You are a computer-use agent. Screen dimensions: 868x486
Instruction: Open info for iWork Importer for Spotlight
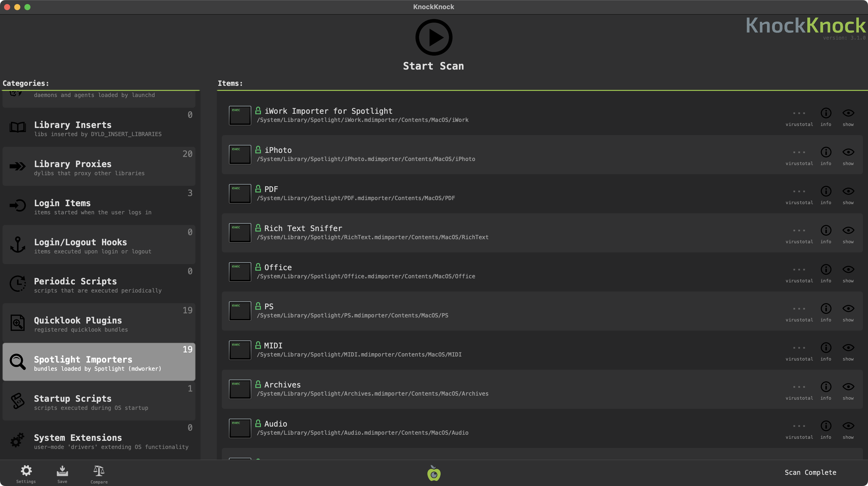point(826,113)
